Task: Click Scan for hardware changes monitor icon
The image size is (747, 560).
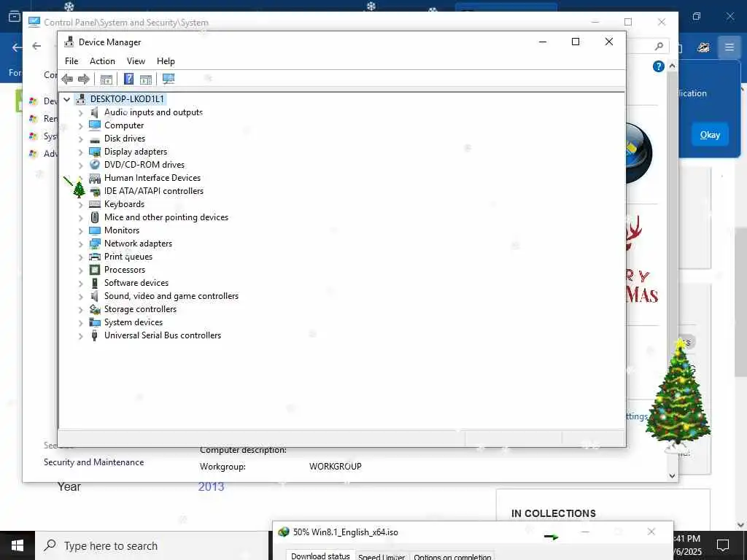Action: (x=169, y=79)
